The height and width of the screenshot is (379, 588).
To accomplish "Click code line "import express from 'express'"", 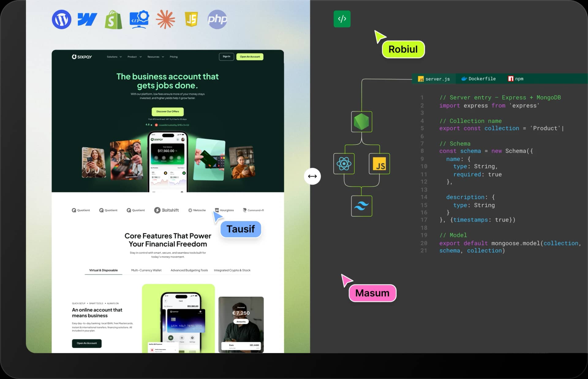I will click(489, 106).
